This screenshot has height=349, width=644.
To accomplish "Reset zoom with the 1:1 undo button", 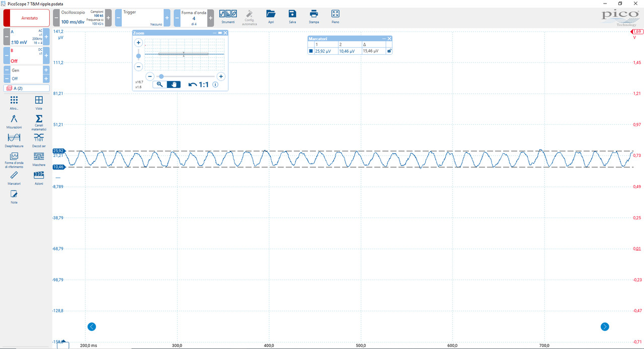I will point(198,84).
